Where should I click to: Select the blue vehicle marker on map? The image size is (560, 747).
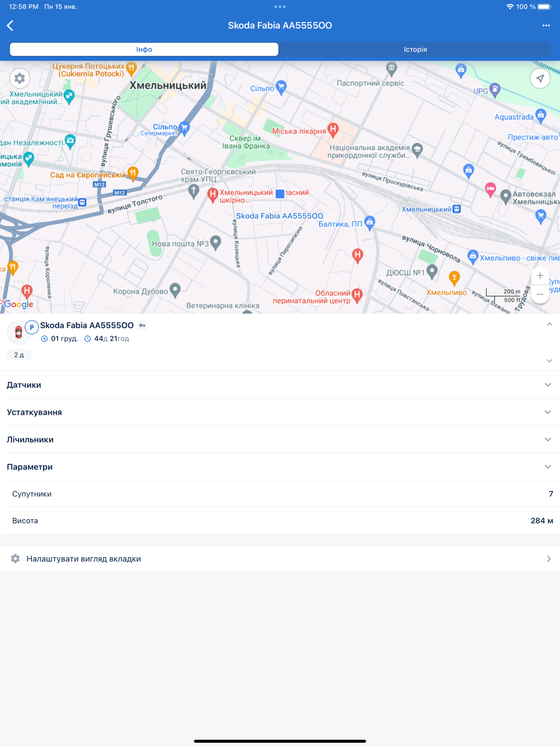coord(280,194)
